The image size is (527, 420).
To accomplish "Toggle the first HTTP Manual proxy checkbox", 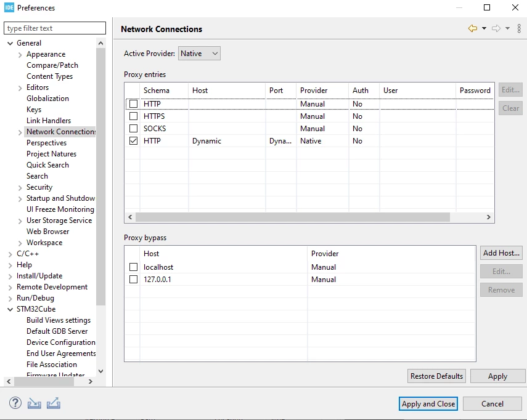I will [x=133, y=103].
